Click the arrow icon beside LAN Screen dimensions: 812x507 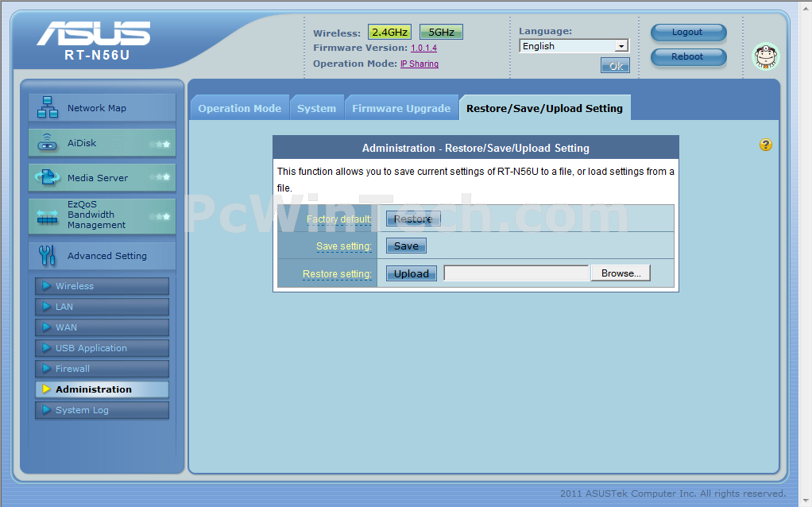pyautogui.click(x=46, y=307)
